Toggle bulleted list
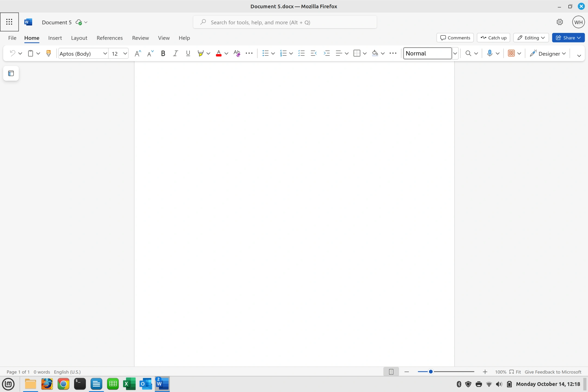Viewport: 588px width, 392px height. pos(265,53)
